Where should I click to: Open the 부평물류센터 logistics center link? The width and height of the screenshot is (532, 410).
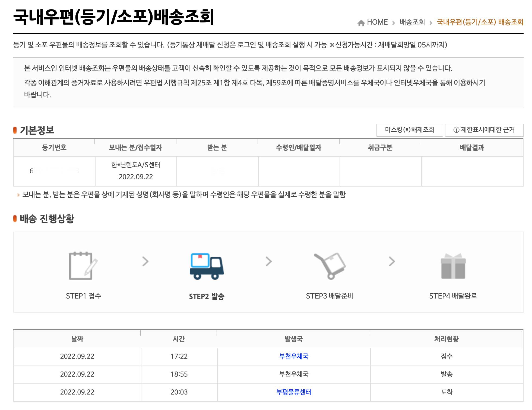[294, 392]
